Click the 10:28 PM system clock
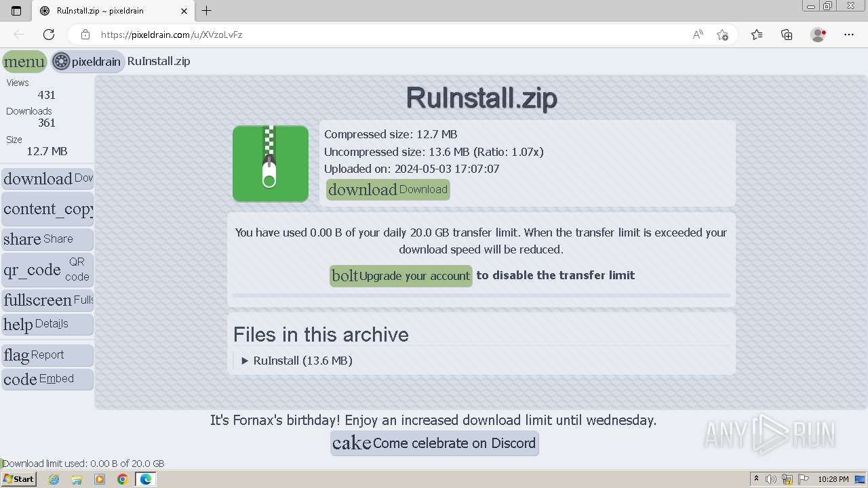 pos(833,479)
